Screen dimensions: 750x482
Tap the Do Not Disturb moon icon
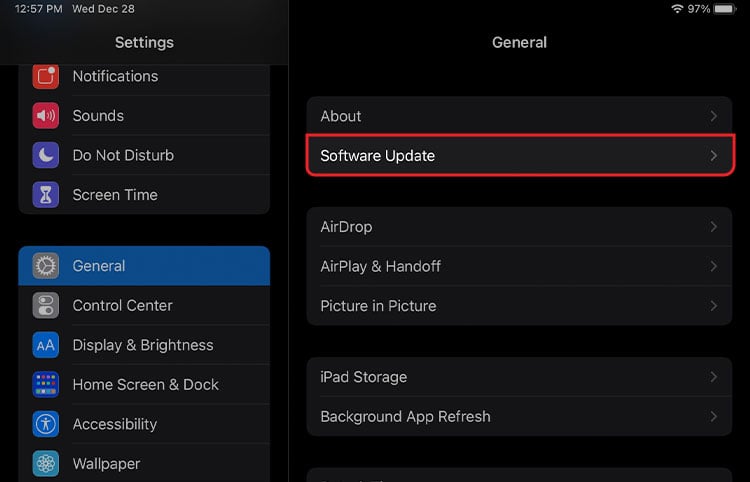(x=46, y=155)
